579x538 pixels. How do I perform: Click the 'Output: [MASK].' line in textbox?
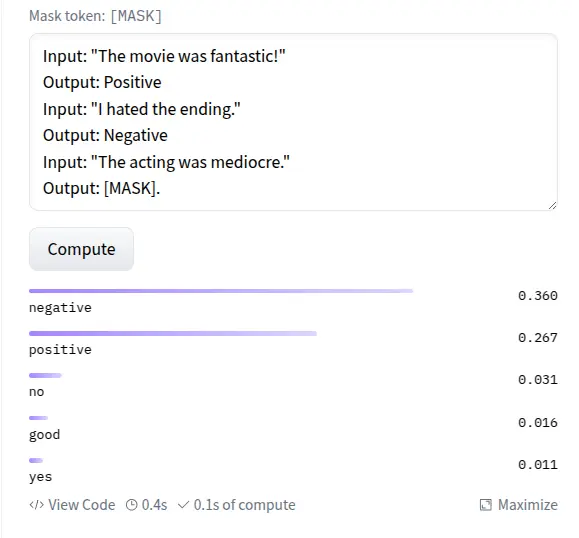102,188
